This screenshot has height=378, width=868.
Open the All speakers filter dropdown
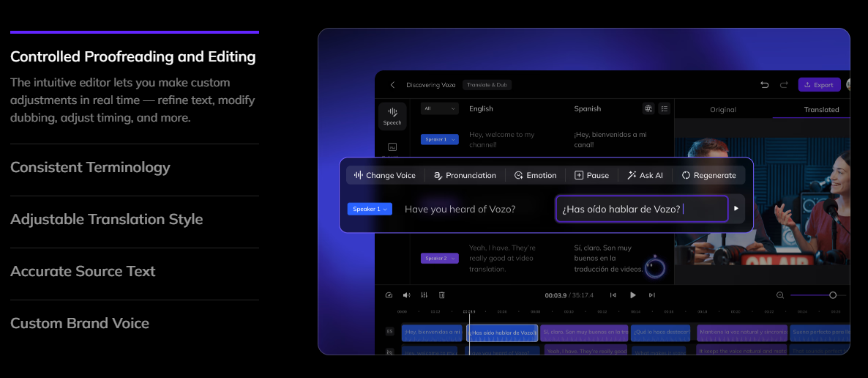tap(440, 108)
